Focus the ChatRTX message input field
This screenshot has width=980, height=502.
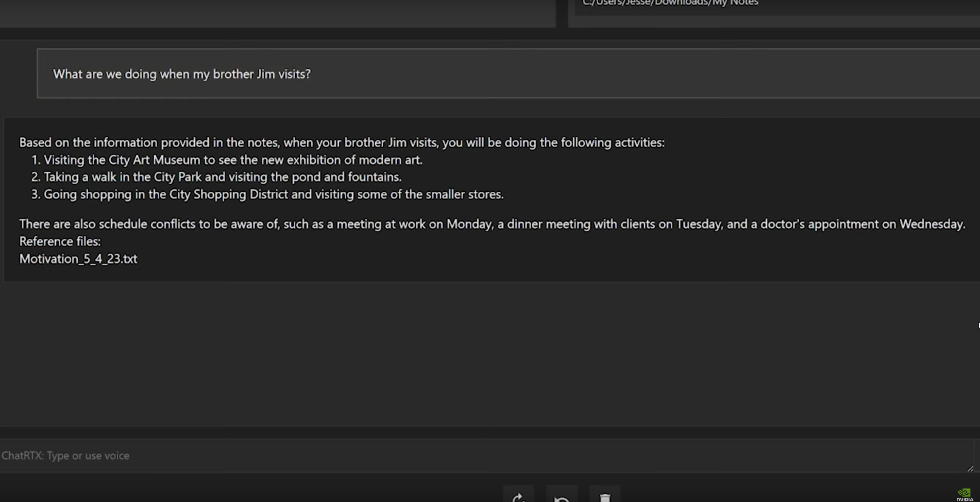point(464,456)
